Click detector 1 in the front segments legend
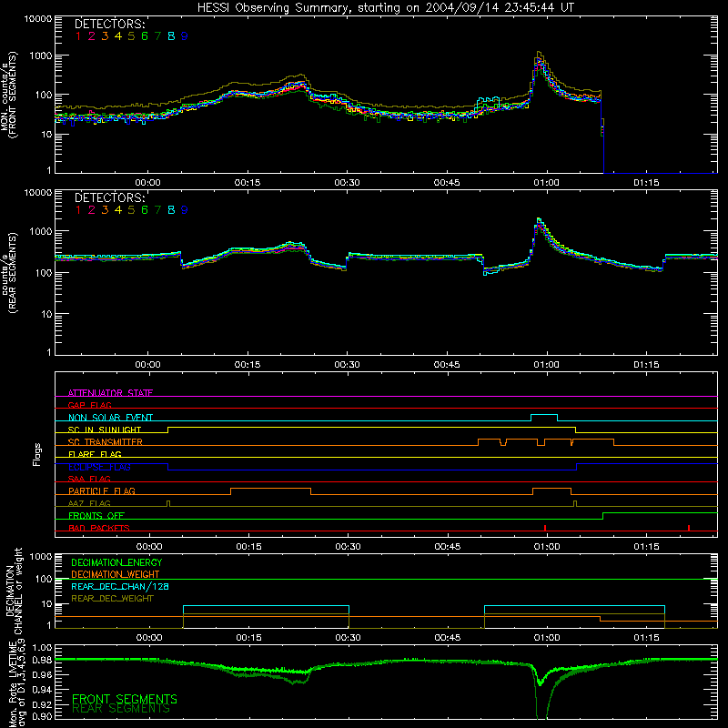 [x=78, y=36]
